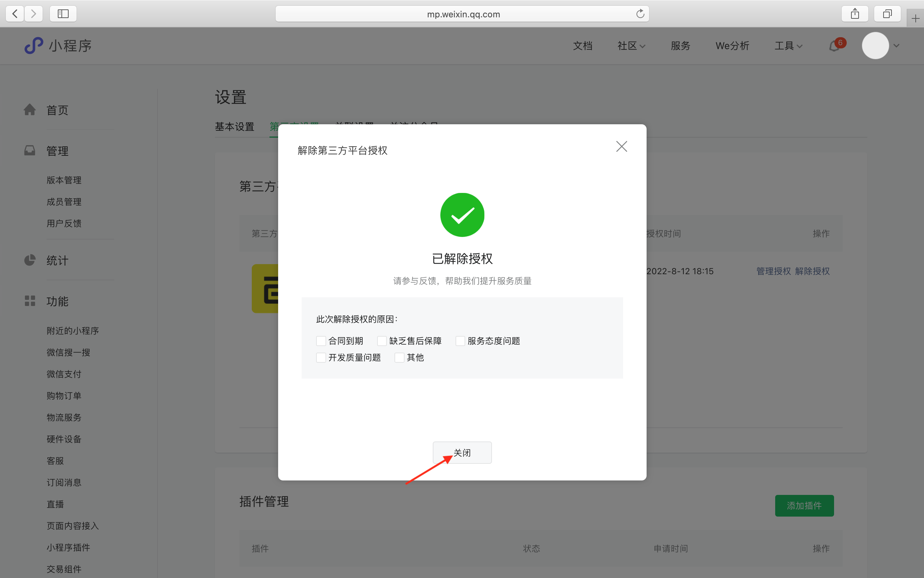Open the 文档 navigation item

point(583,46)
